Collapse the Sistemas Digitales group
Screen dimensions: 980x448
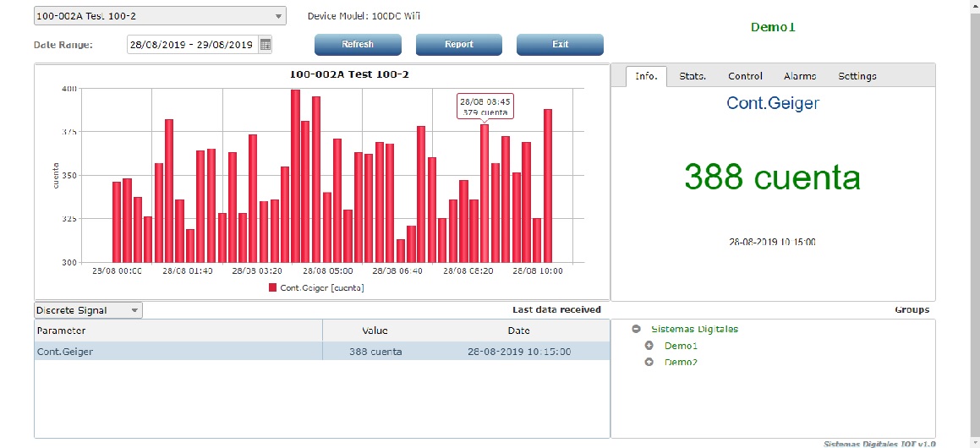pyautogui.click(x=636, y=329)
